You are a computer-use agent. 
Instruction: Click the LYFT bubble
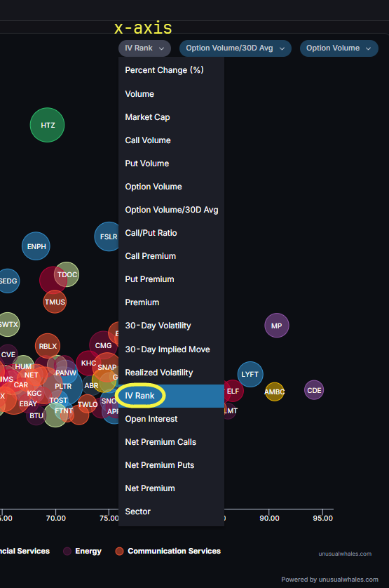[x=250, y=374]
